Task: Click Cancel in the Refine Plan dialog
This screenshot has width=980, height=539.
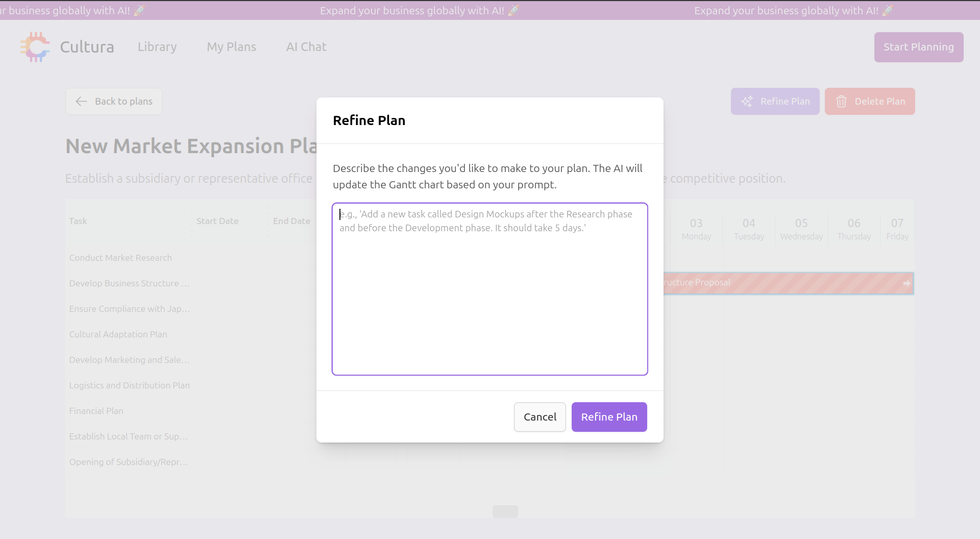Action: click(x=540, y=417)
